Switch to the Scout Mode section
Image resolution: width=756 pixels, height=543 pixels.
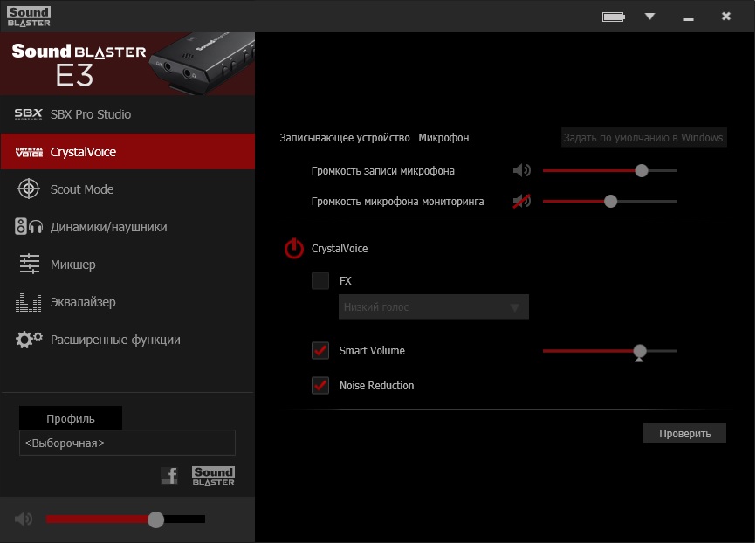(x=127, y=189)
